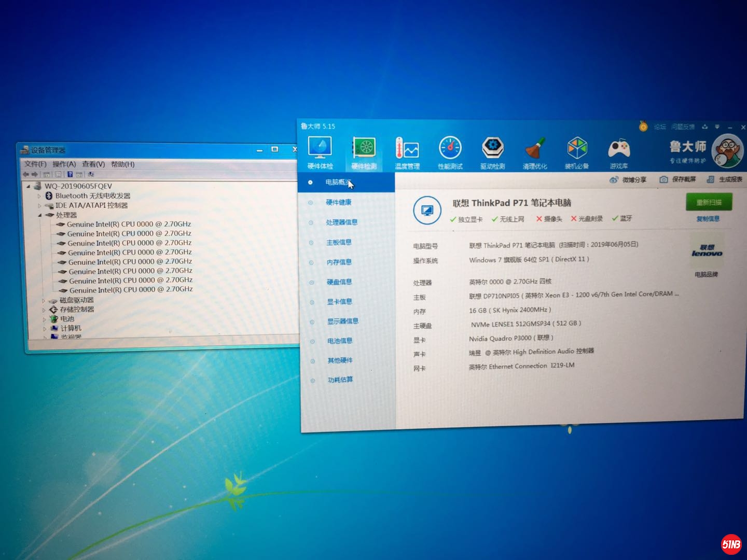747x560 pixels.
Task: Collapse the 处理器 processors tree node
Action: [40, 215]
